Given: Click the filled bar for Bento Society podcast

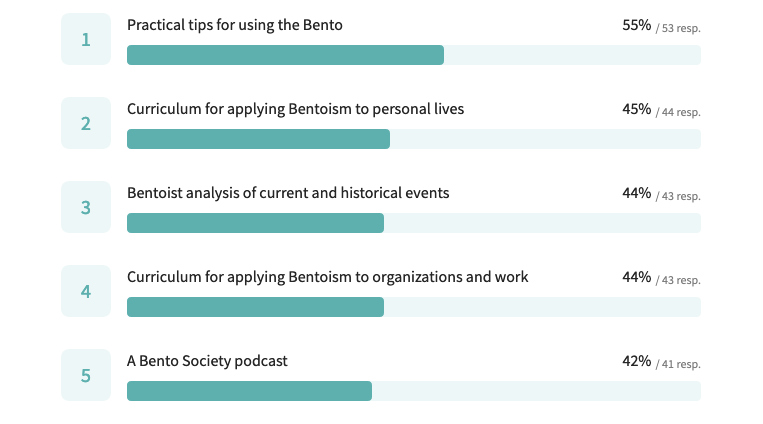Looking at the screenshot, I should [x=249, y=391].
